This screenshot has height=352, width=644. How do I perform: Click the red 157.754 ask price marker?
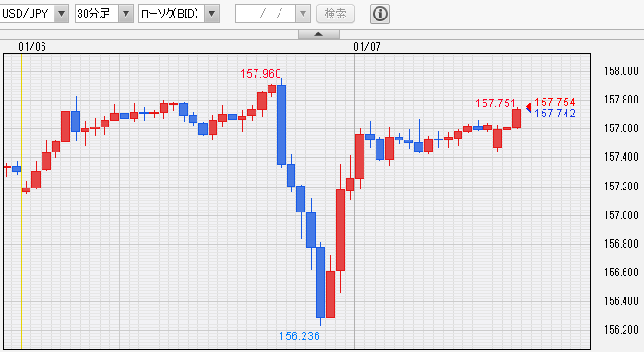pos(555,102)
